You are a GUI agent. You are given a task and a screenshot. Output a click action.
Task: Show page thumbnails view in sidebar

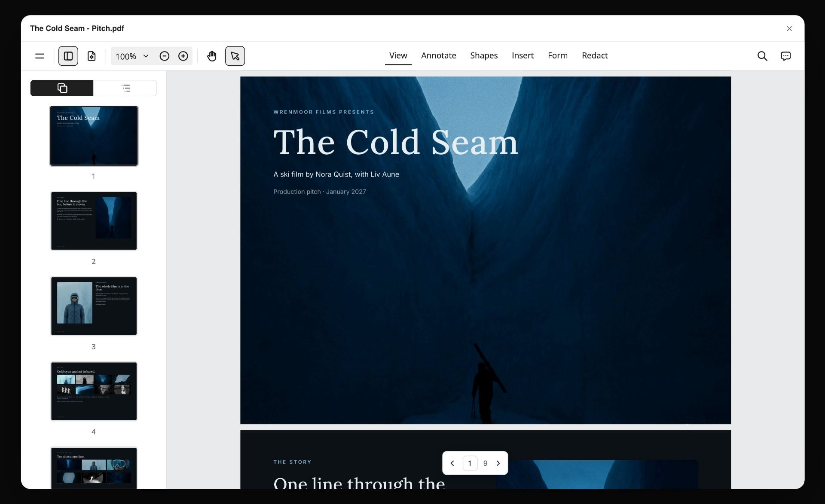click(x=62, y=88)
